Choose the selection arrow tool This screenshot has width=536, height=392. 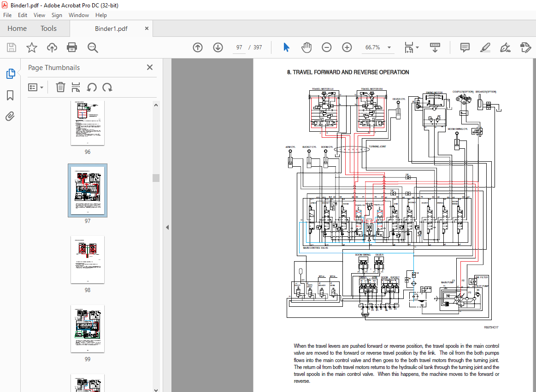[287, 47]
